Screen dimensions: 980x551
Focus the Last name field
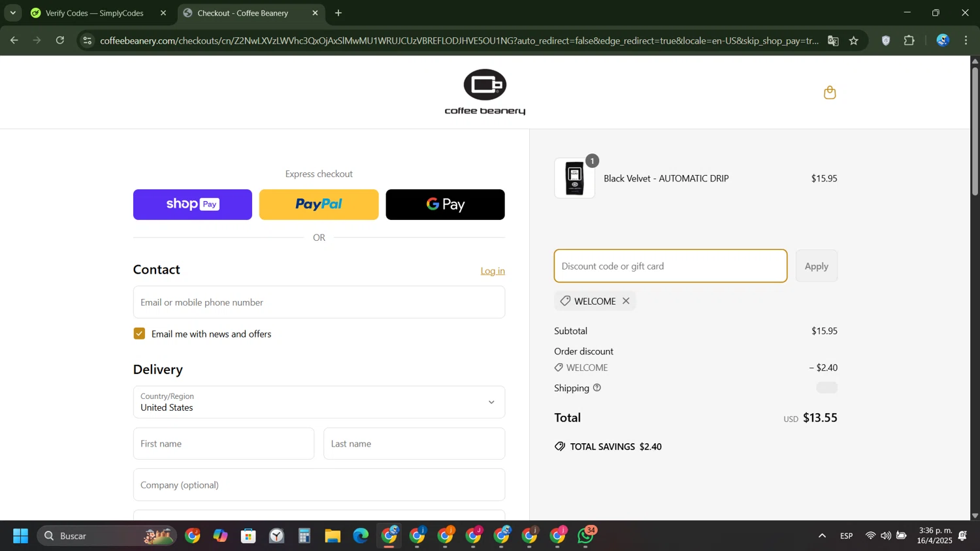(x=414, y=444)
